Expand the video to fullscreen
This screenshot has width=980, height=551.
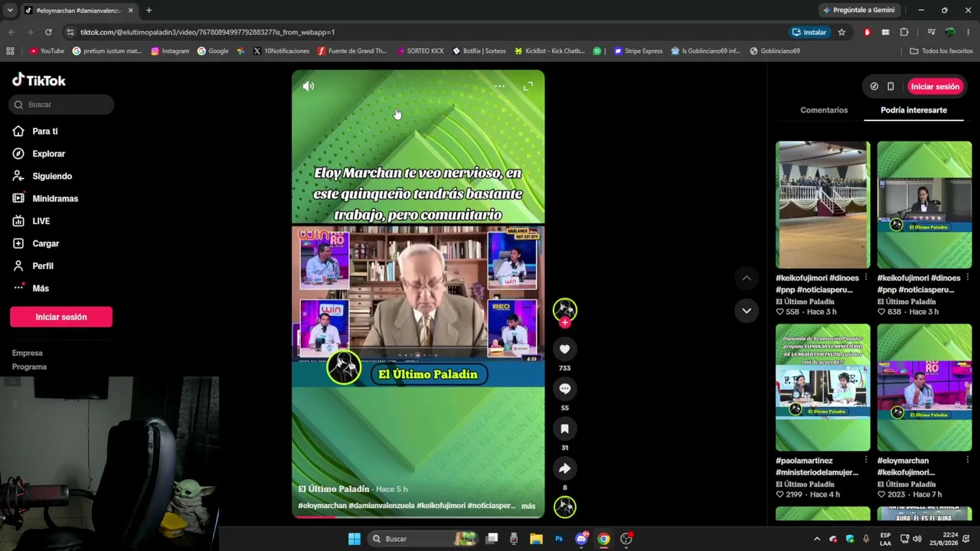(528, 86)
